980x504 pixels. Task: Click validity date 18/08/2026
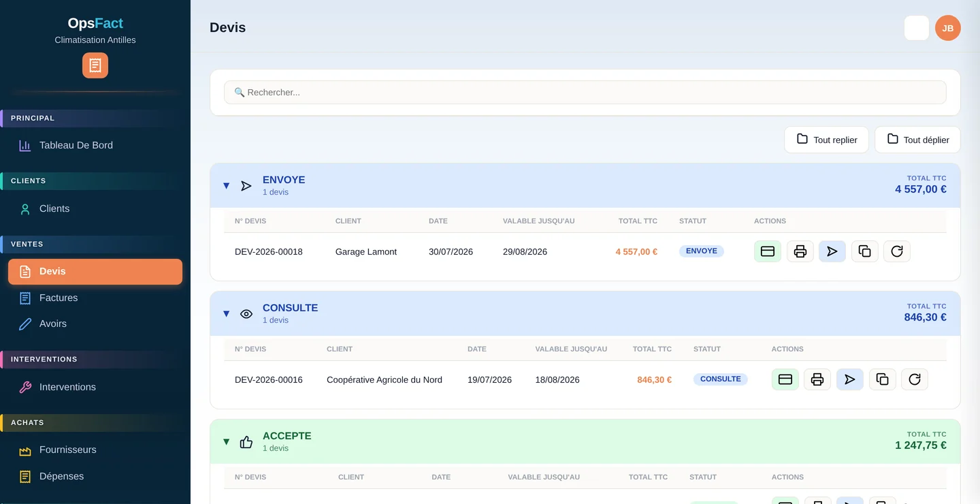[557, 380]
